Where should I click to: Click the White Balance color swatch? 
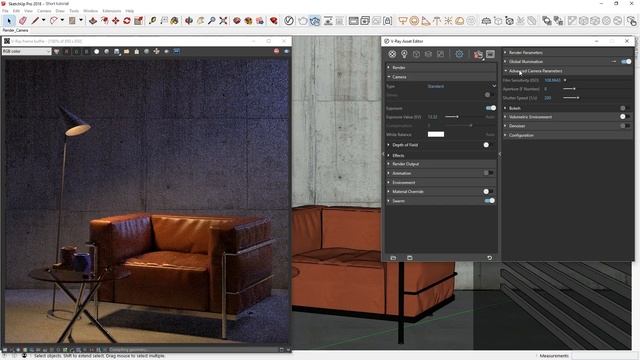tap(436, 134)
